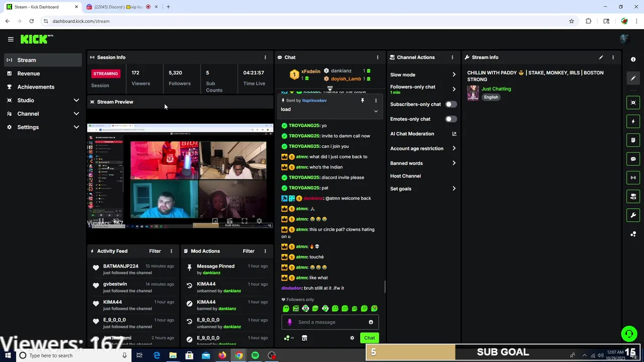
Task: Open Session Info panel options menu
Action: [x=265, y=57]
